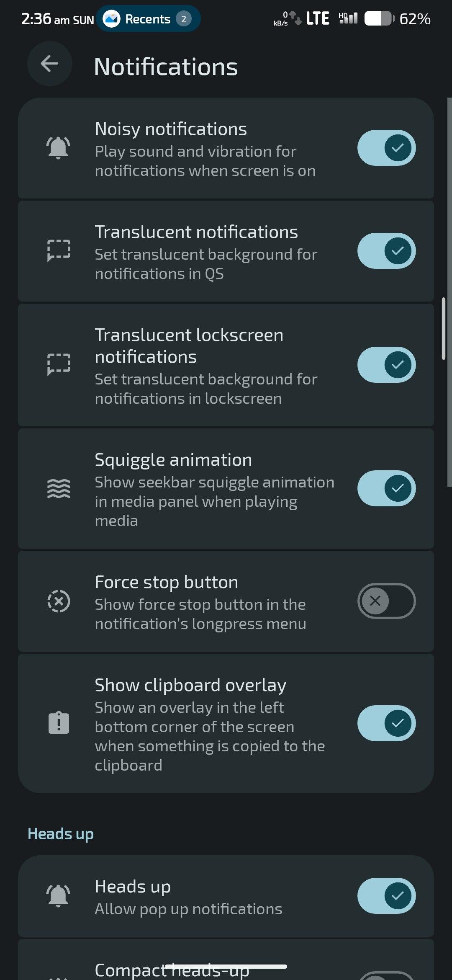452x980 pixels.
Task: Disable the Squiggle animation switch
Action: click(386, 488)
